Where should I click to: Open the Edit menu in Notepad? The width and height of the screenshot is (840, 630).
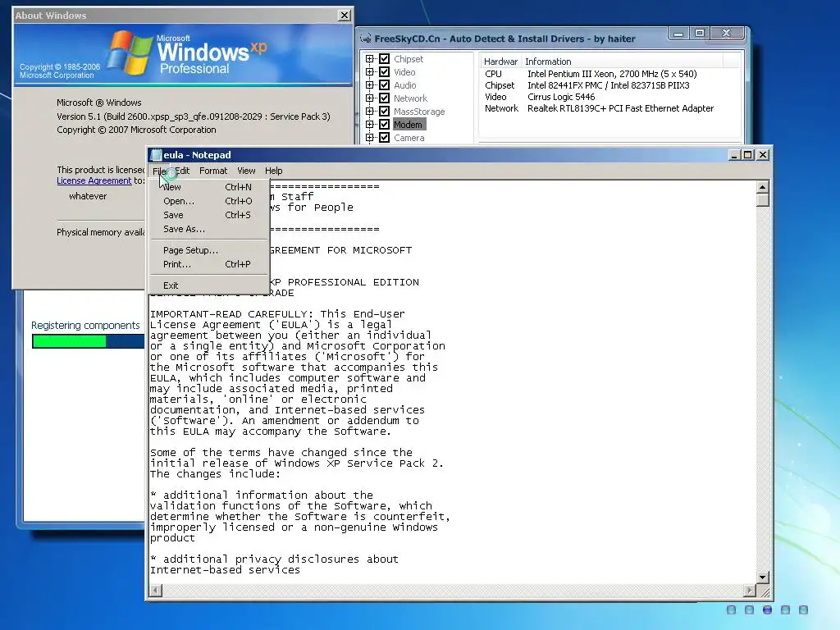[x=182, y=171]
